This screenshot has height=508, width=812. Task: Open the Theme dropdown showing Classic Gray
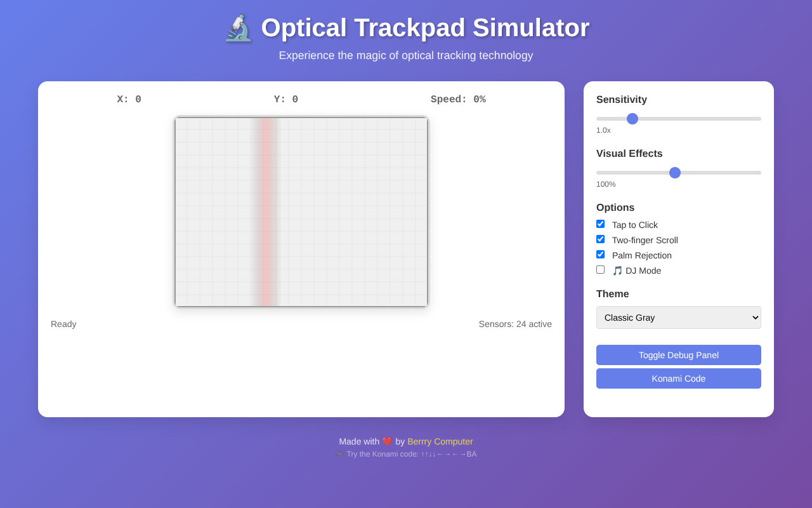[678, 317]
